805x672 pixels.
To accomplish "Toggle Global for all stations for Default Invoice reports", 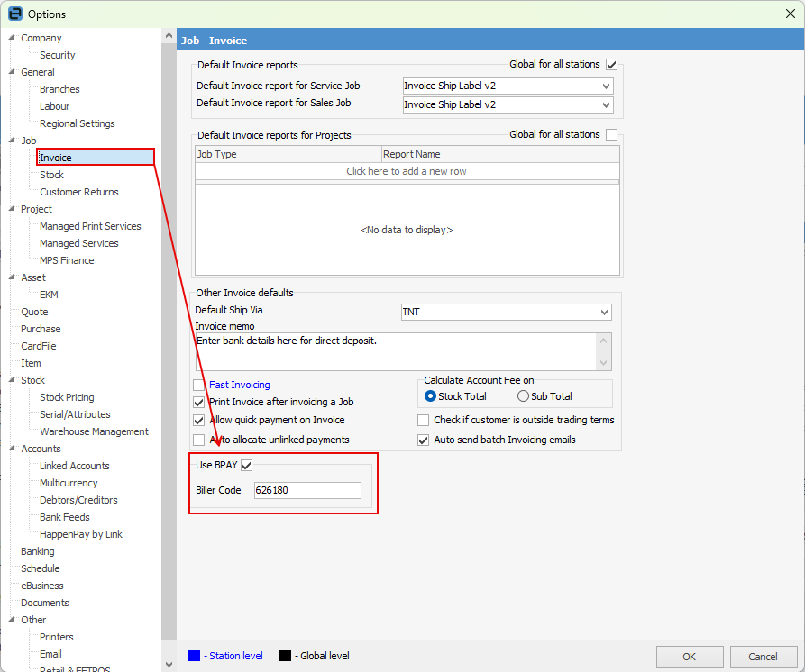I will pos(611,65).
